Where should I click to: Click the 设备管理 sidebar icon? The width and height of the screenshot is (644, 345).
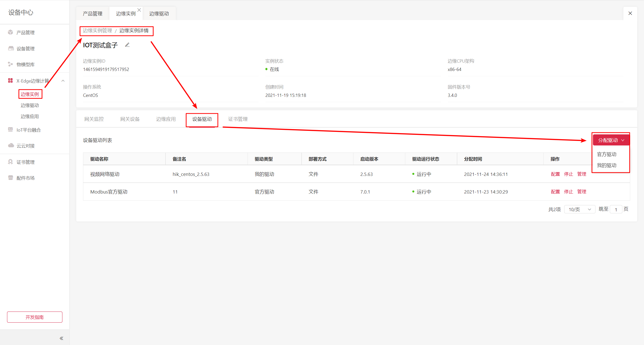coord(11,48)
